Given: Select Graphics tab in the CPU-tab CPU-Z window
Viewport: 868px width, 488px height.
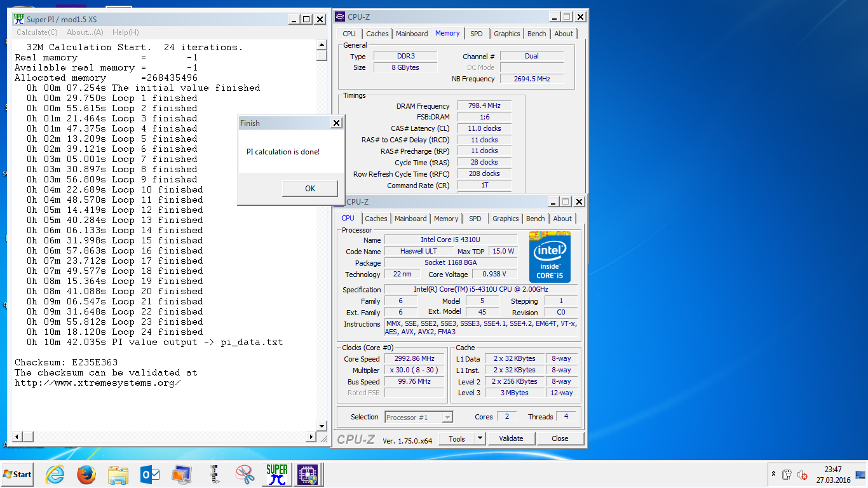Looking at the screenshot, I should pyautogui.click(x=505, y=219).
